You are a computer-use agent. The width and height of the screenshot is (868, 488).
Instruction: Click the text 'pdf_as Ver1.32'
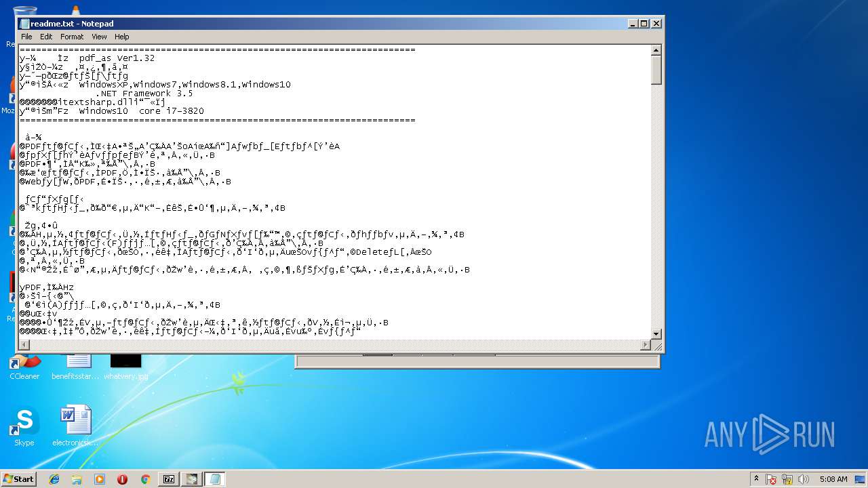tap(117, 58)
